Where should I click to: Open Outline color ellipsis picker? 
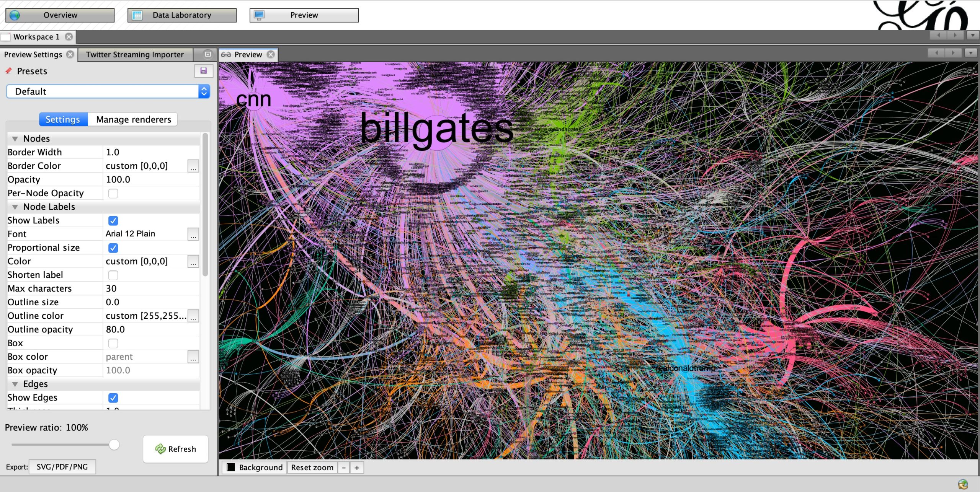(193, 316)
